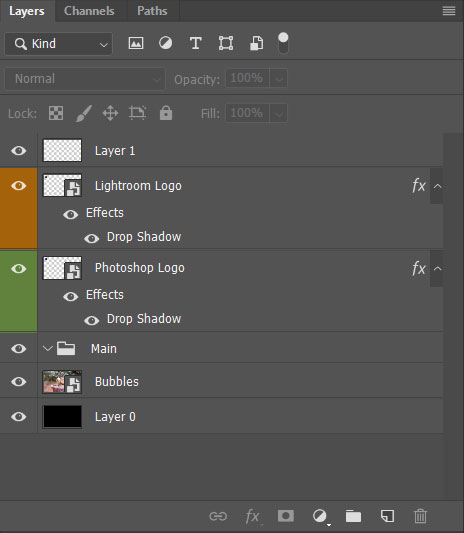Image resolution: width=464 pixels, height=533 pixels.
Task: Toggle Photoshop Logo Effects visibility
Action: coord(71,296)
